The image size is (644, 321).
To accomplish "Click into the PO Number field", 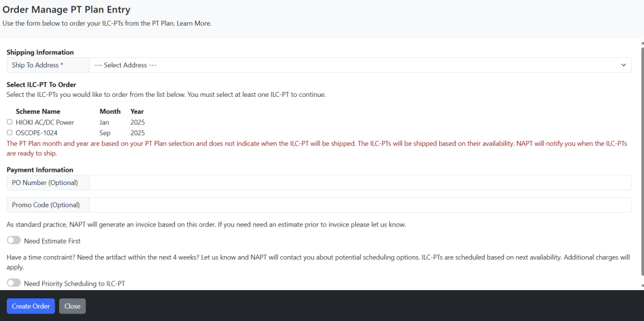I will coord(360,183).
